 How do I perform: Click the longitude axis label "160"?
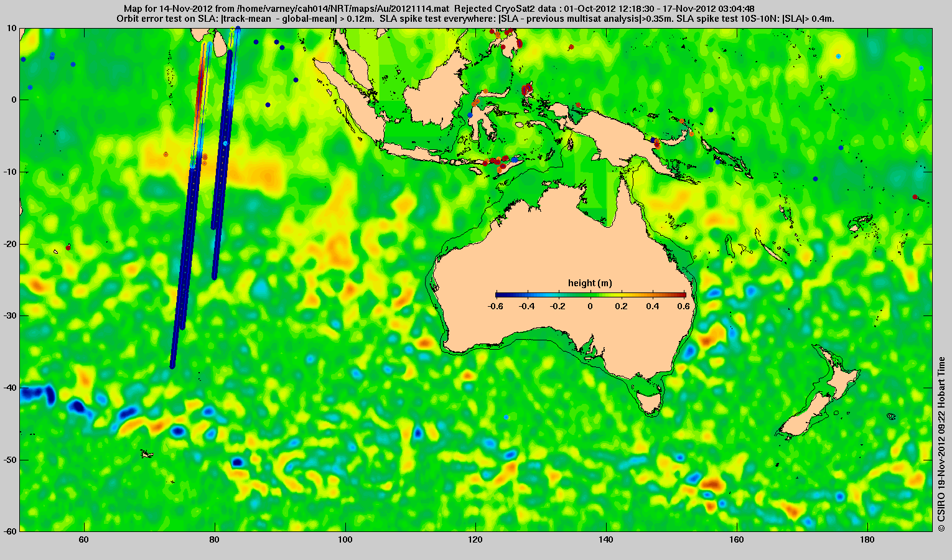(x=737, y=539)
